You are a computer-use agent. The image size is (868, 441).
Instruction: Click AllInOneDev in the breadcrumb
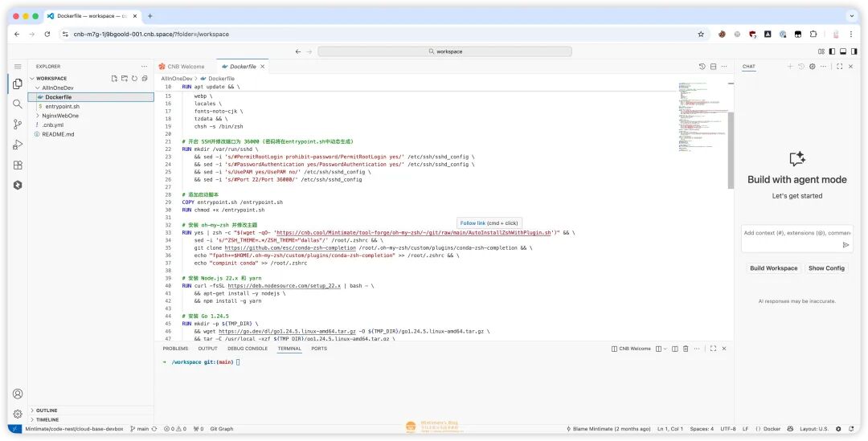pyautogui.click(x=177, y=79)
